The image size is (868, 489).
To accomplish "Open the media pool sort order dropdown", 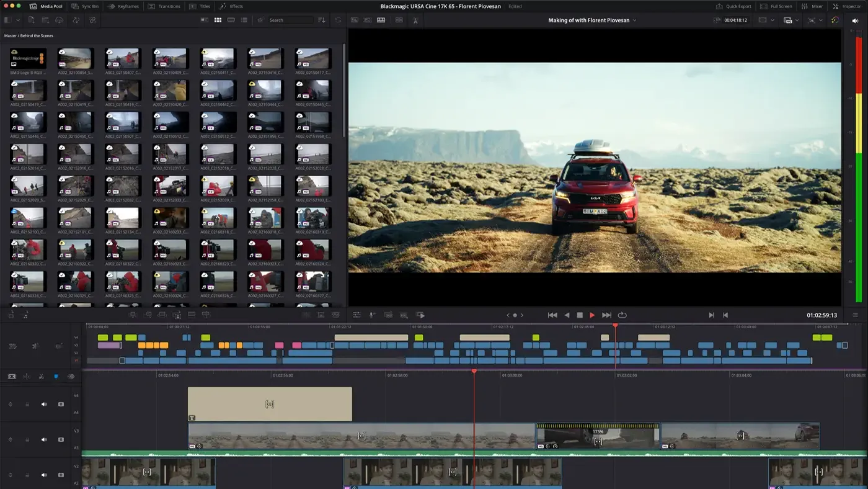I will pyautogui.click(x=321, y=20).
